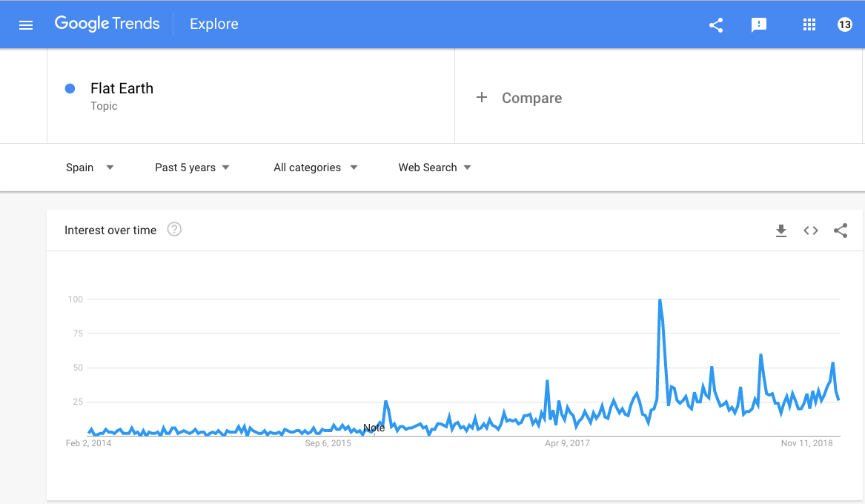Open the All categories dropdown
Viewport: 865px width, 504px height.
tap(316, 167)
